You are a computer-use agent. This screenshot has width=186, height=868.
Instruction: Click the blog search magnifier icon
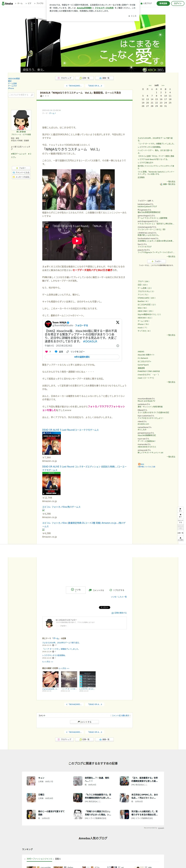tap(32, 95)
